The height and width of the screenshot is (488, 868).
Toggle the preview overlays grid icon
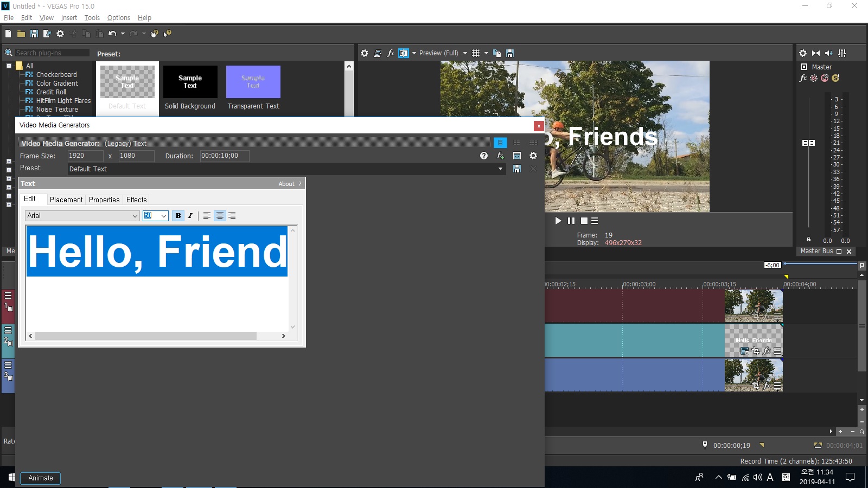pyautogui.click(x=476, y=53)
